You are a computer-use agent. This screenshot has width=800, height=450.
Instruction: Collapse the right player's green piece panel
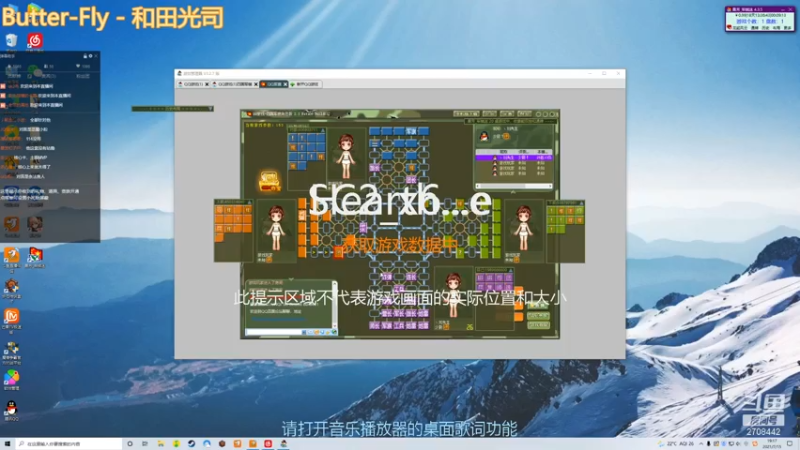[581, 203]
